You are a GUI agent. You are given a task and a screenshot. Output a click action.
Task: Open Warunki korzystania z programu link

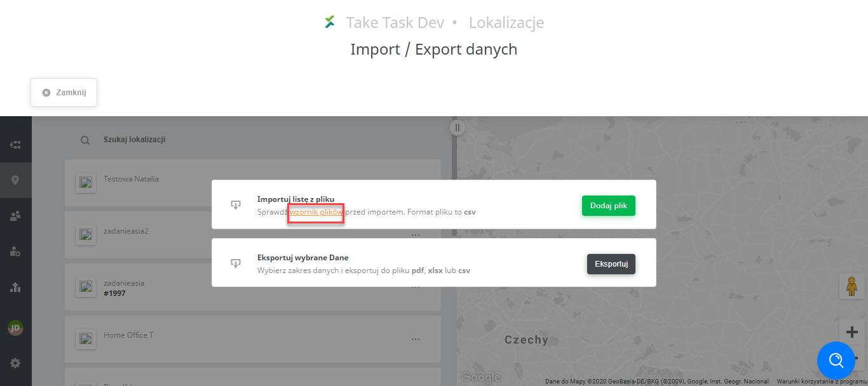(822, 382)
